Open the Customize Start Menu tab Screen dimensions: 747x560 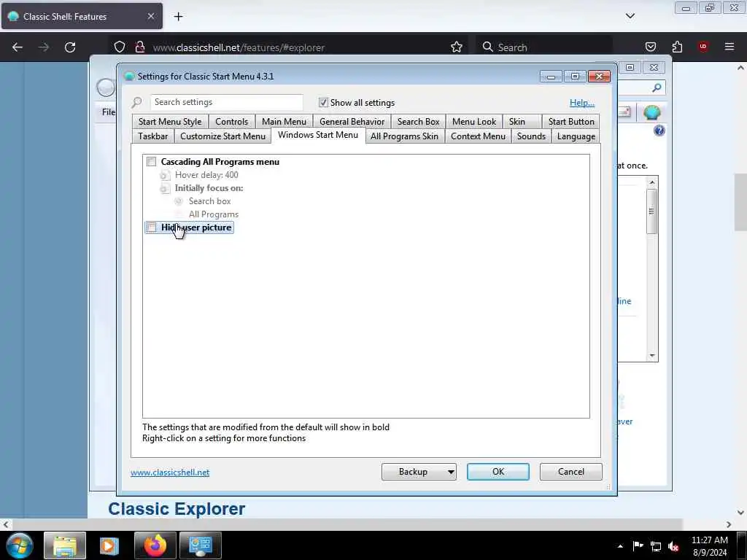pyautogui.click(x=222, y=136)
